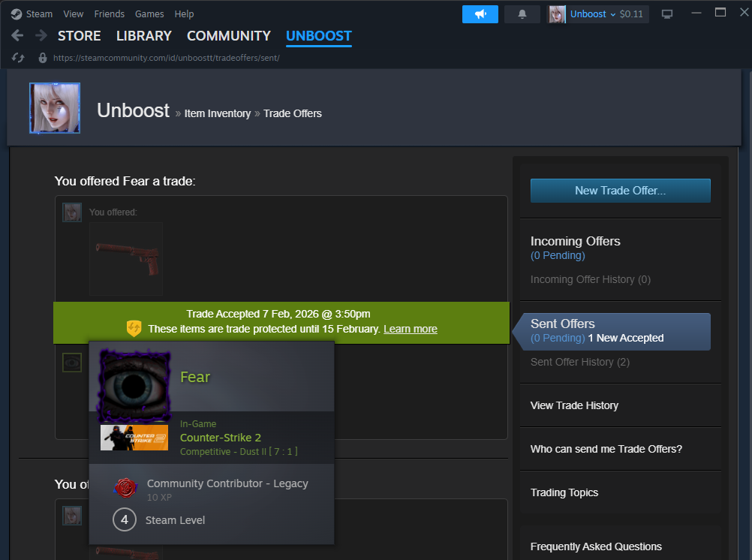Open the Friends menu

coord(110,14)
